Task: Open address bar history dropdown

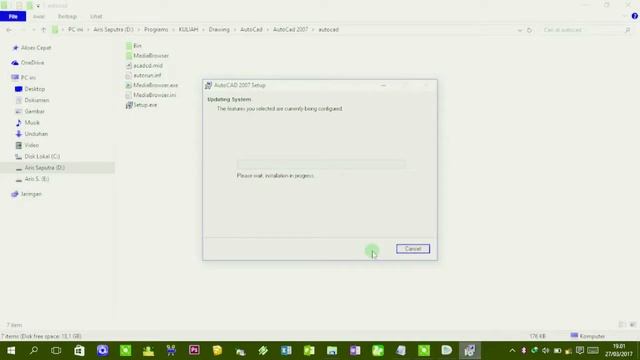Action: pos(520,30)
